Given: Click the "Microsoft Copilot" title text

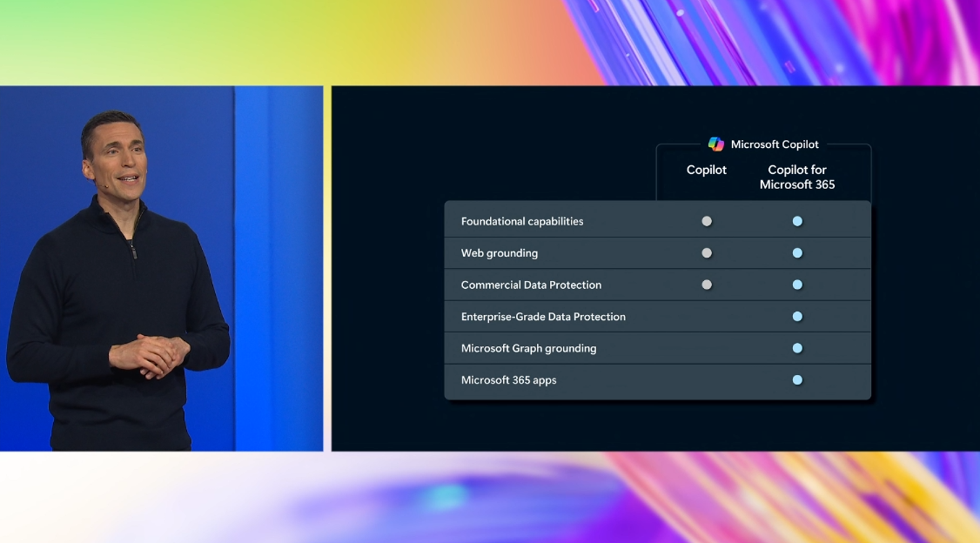Looking at the screenshot, I should 775,144.
